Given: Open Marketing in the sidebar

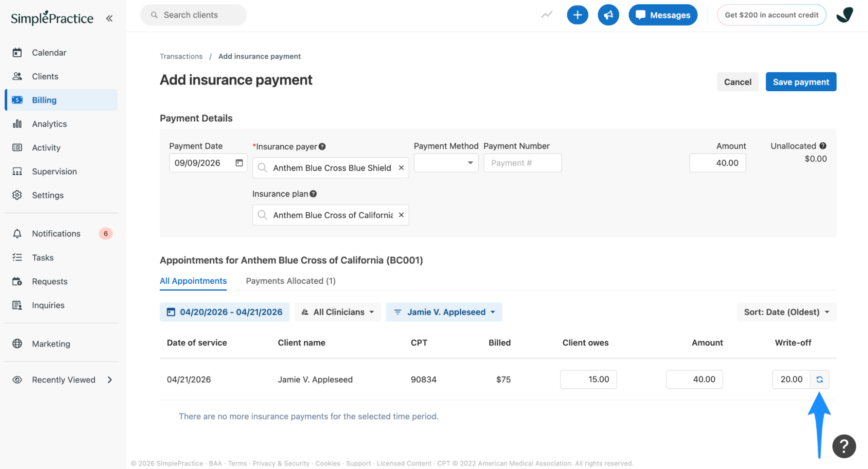Looking at the screenshot, I should point(61,344).
